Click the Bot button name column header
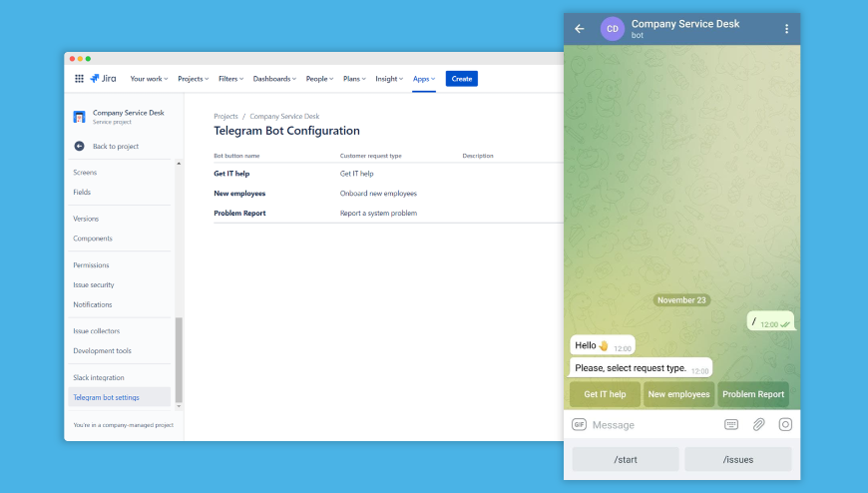Screen dimensions: 868x493 (236, 156)
